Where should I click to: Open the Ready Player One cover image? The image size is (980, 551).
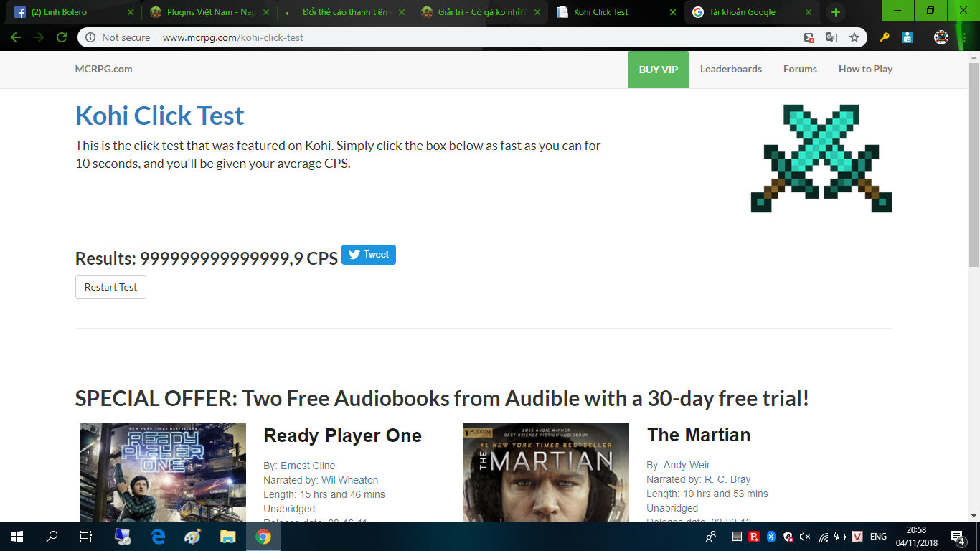163,472
